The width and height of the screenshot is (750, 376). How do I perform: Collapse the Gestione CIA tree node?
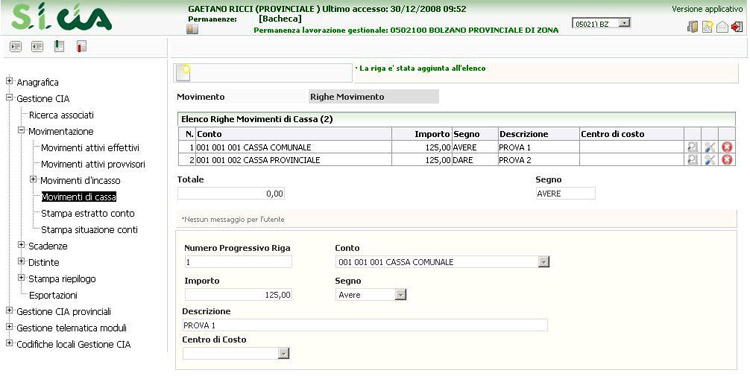(x=9, y=98)
